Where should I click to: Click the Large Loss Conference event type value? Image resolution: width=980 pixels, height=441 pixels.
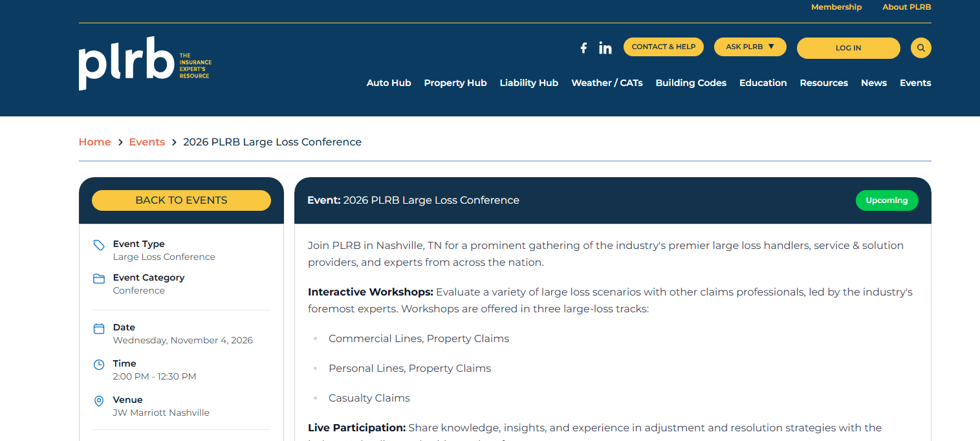point(164,257)
